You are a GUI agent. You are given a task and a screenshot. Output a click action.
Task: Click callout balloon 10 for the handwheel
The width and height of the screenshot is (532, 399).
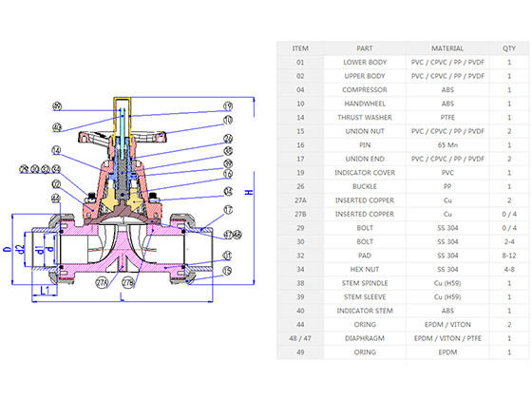(228, 120)
